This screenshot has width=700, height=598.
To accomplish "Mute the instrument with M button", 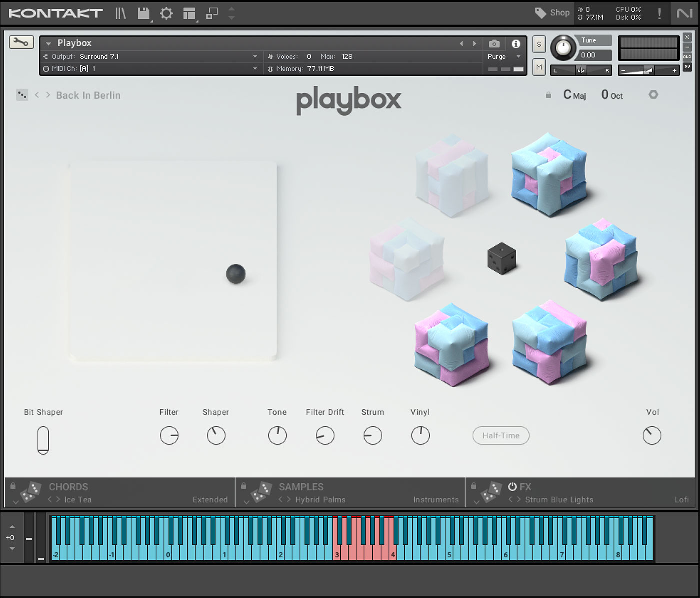I will [539, 67].
